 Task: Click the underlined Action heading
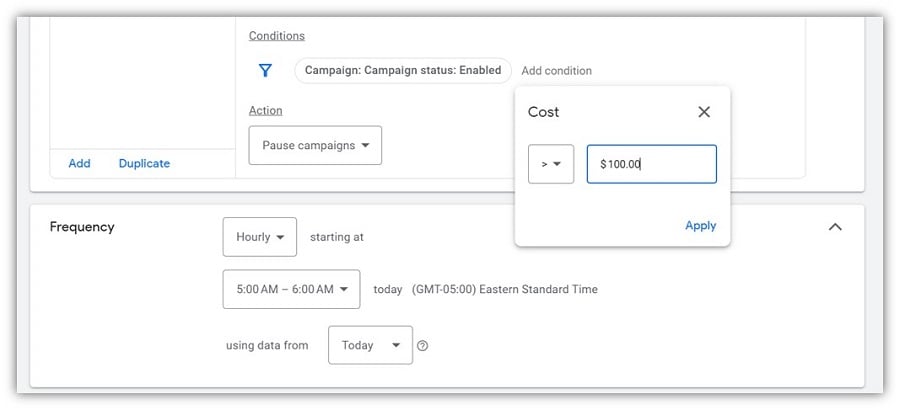click(265, 110)
